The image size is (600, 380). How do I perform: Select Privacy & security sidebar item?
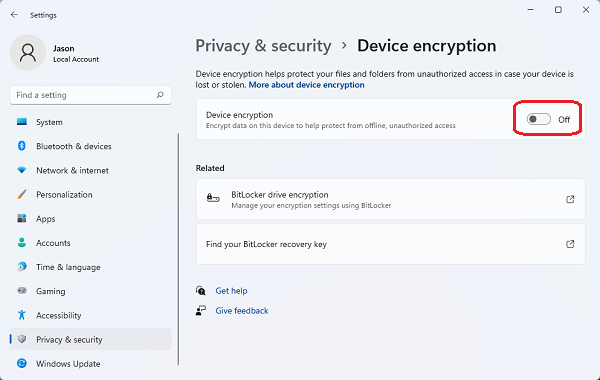(x=90, y=339)
